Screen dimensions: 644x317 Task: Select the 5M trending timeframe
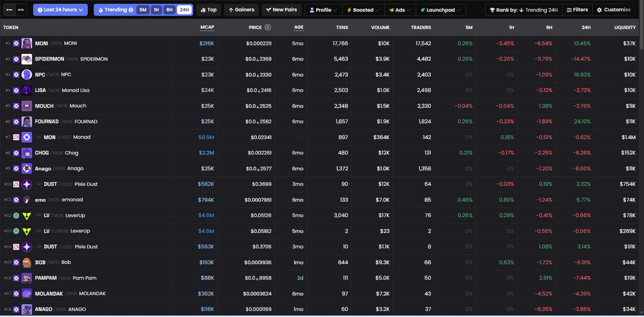(143, 10)
